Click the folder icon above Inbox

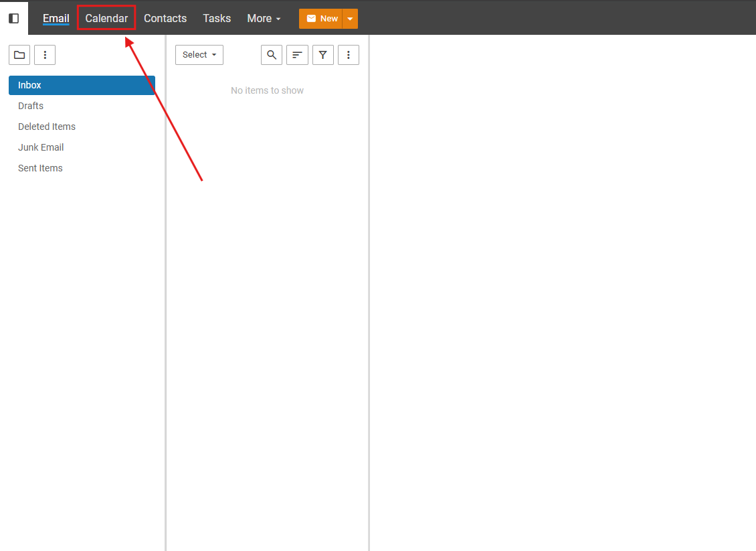19,55
